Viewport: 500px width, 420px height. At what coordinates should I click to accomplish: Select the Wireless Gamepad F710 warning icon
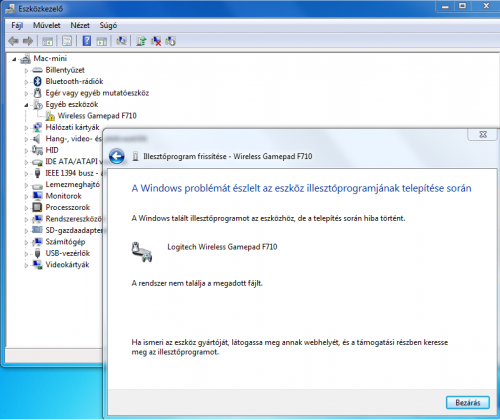click(x=50, y=116)
